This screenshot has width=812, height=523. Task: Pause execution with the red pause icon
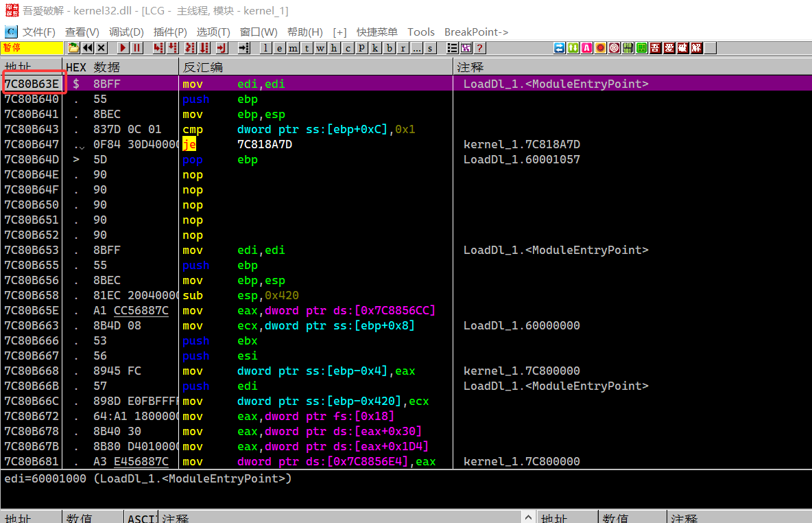[x=137, y=48]
